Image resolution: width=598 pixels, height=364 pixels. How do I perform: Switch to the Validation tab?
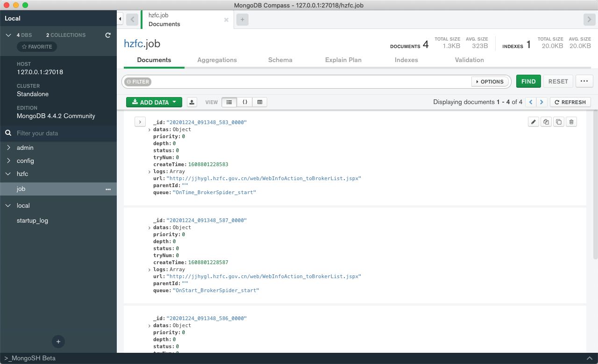click(x=470, y=60)
